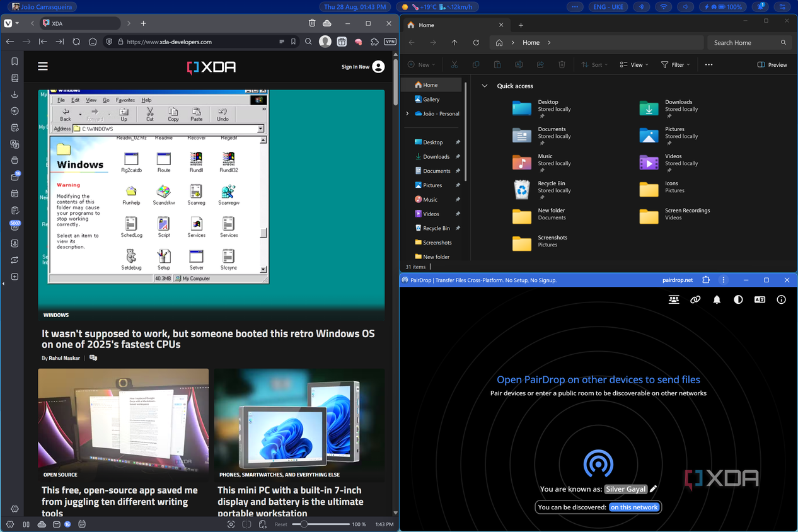Screen dimensions: 798x532
Task: Toggle the PairDrop dark and light theme
Action: 738,300
